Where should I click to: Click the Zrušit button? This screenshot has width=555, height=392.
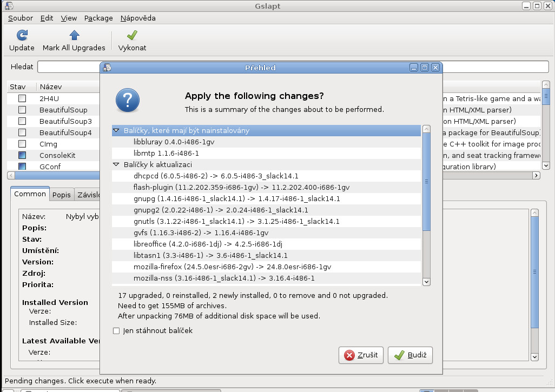coord(361,355)
